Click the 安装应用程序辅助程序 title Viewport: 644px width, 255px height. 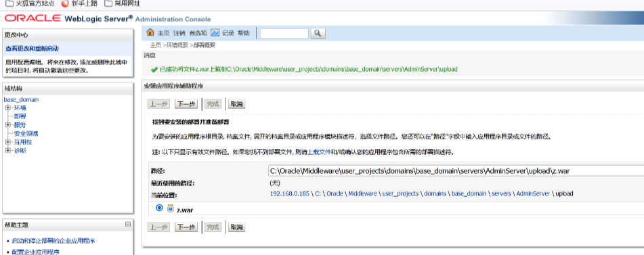pyautogui.click(x=174, y=86)
